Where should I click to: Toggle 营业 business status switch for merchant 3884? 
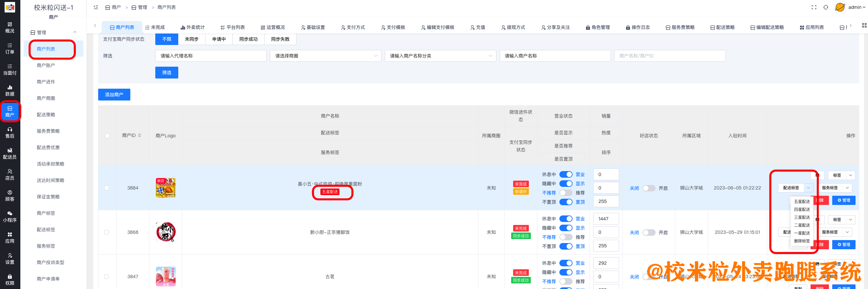[566, 174]
